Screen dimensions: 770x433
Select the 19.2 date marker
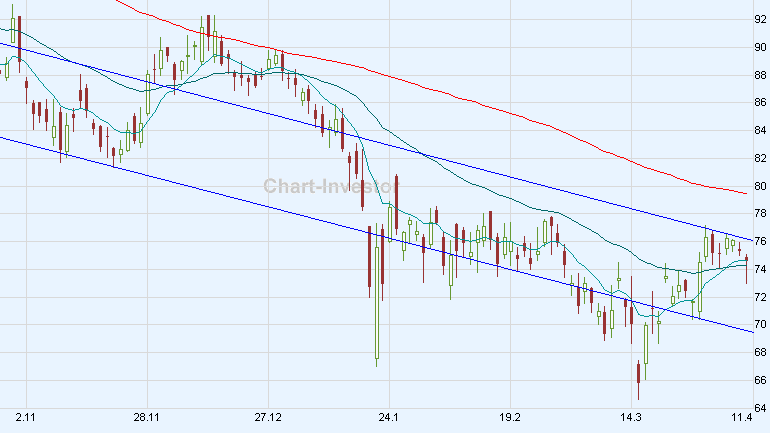pyautogui.click(x=510, y=416)
